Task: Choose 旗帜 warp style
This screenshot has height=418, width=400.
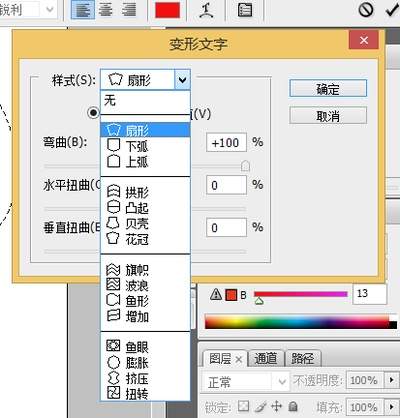Action: point(145,270)
